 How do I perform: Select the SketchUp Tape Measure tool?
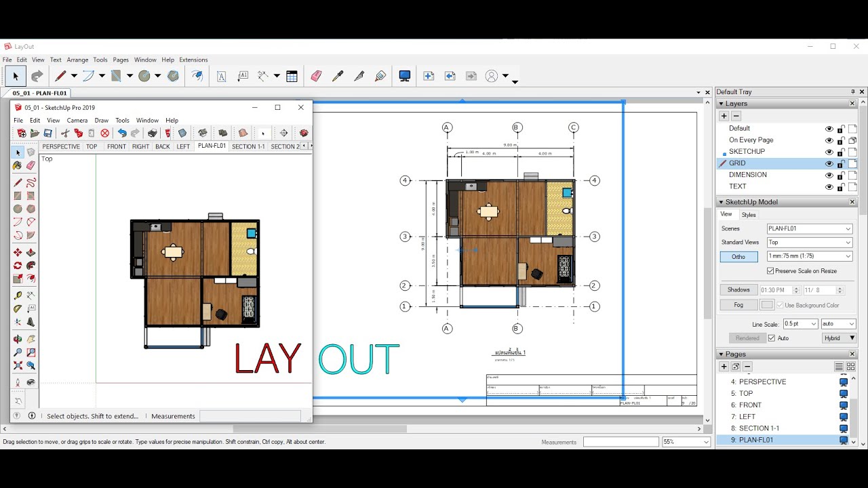click(18, 296)
